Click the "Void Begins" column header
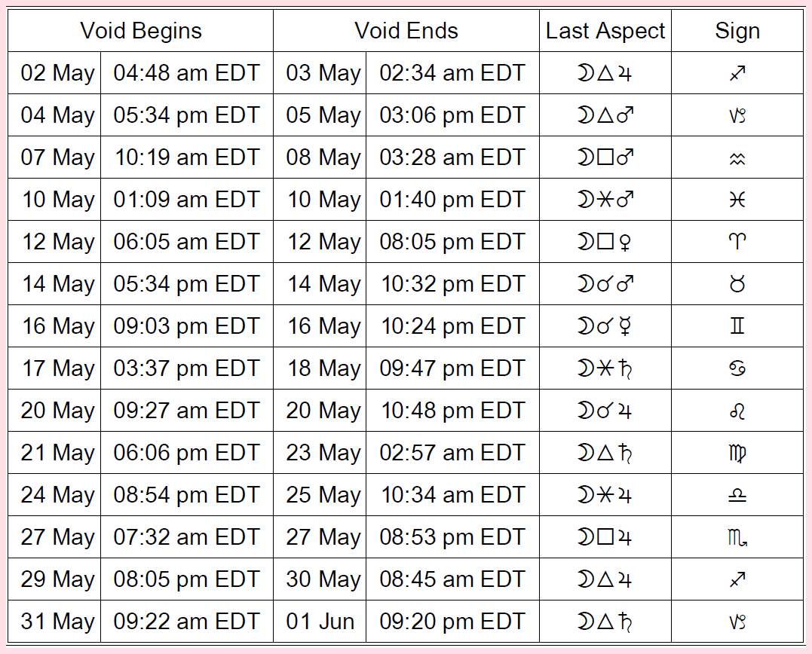This screenshot has width=812, height=654. [141, 31]
